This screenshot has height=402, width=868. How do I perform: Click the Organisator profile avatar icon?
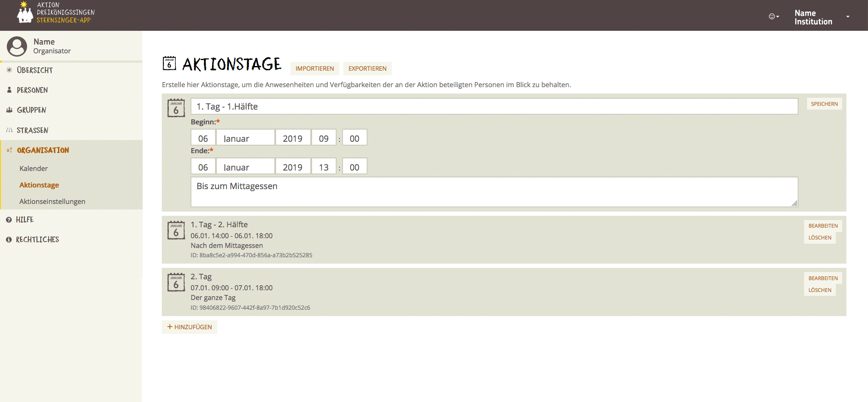pyautogui.click(x=17, y=46)
